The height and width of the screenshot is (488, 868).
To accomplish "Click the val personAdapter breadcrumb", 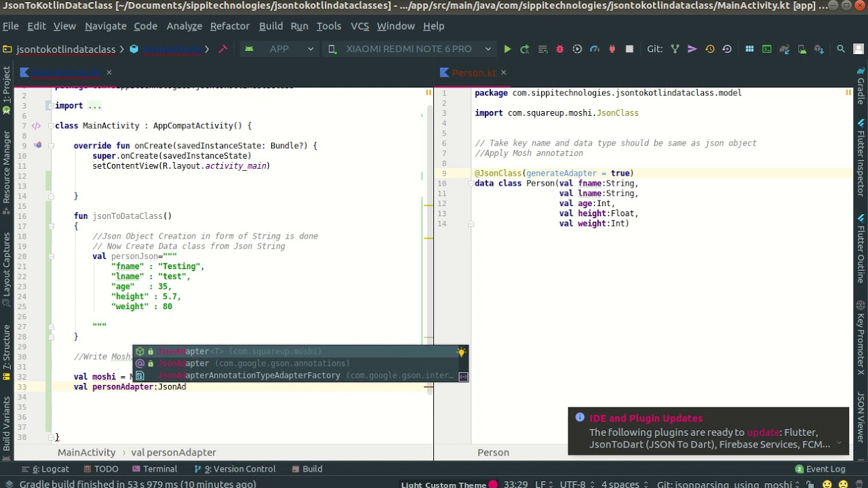I will [x=174, y=452].
